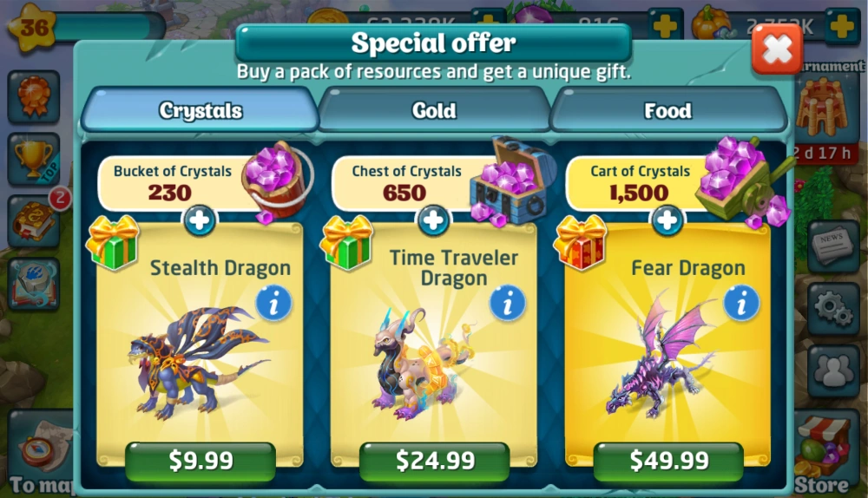Screen dimensions: 868x498
Task: Tap plus under Cart of Crystals
Action: [x=667, y=220]
